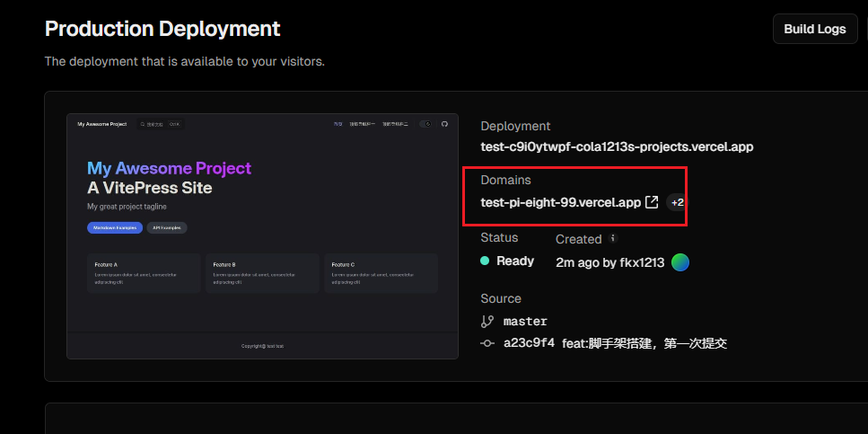Open fkx1213's gradient avatar
Viewport: 868px width, 434px height.
point(680,262)
